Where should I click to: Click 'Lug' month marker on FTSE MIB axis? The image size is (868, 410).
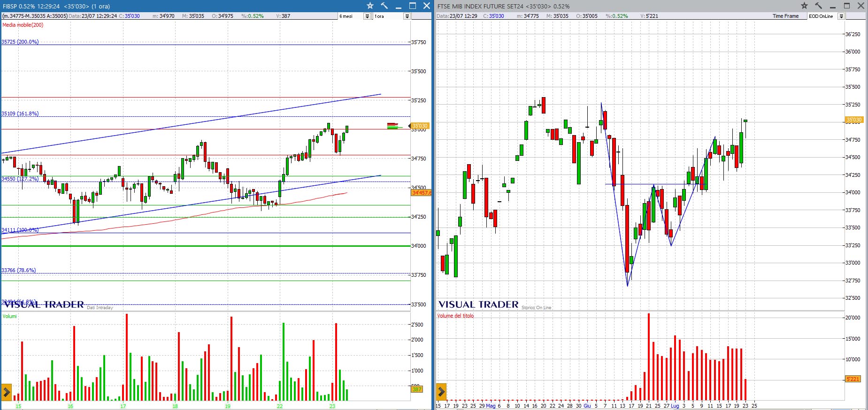pos(675,406)
